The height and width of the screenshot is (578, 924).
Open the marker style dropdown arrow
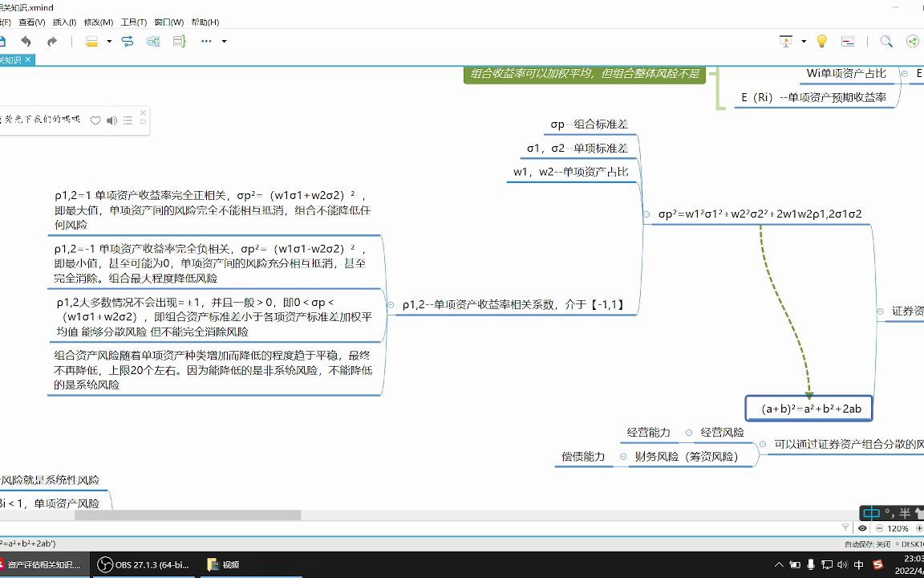click(109, 41)
